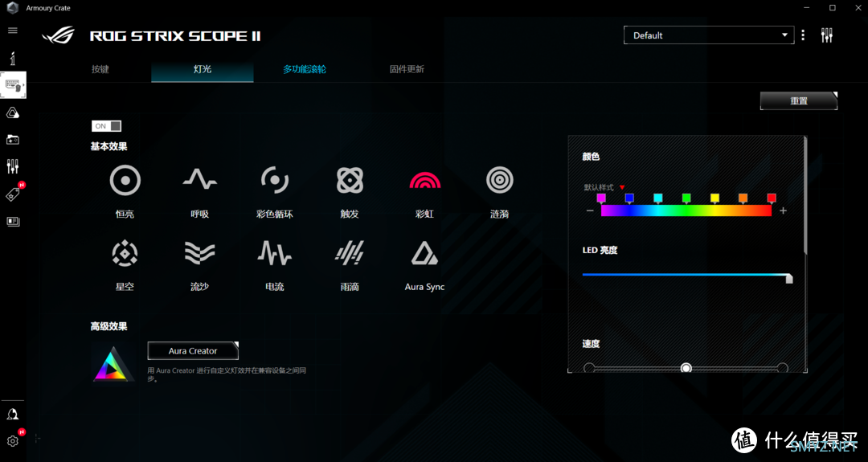Pick the 雨滴 raindrop effect icon
The height and width of the screenshot is (462, 868).
point(350,253)
